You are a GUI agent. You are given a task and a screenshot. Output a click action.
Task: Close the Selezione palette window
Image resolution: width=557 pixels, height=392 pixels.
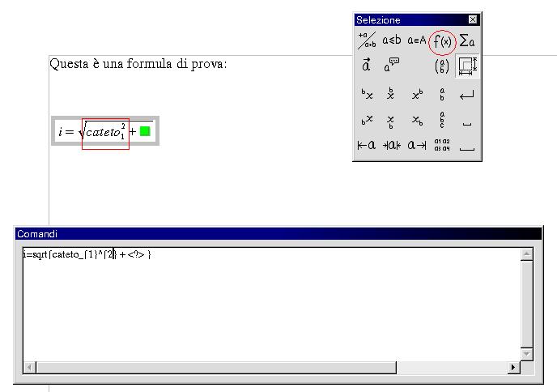coord(473,19)
